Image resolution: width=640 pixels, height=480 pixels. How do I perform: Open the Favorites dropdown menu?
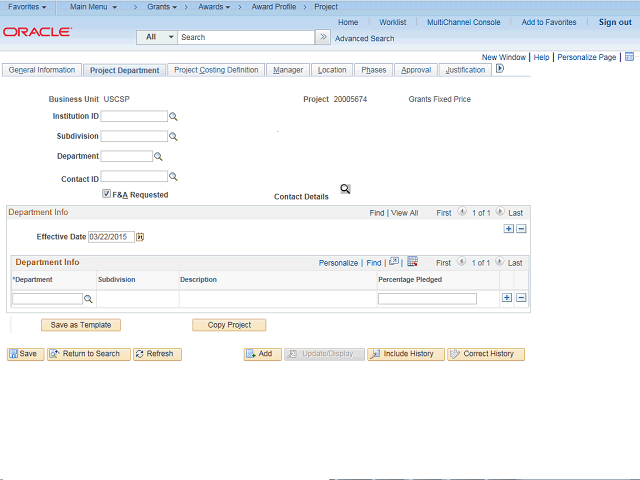click(28, 7)
